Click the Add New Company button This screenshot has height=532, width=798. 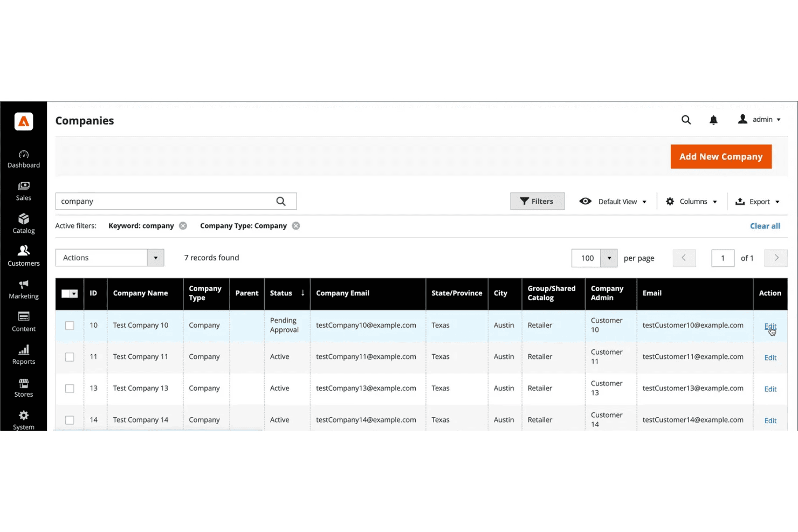(x=721, y=156)
